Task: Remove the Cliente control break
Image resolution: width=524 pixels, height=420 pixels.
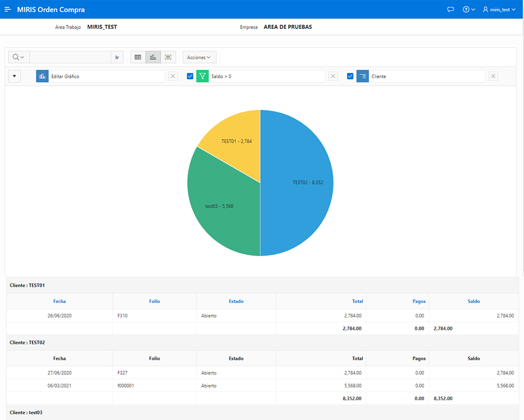Action: [493, 77]
